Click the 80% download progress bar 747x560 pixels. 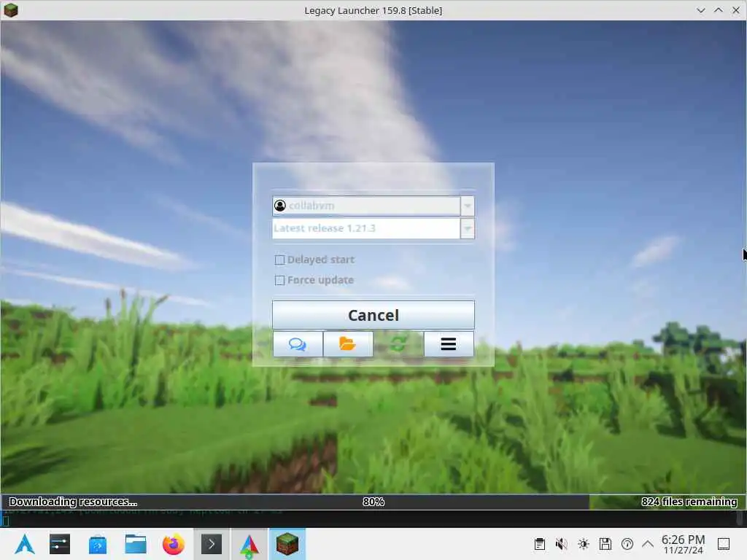tap(373, 502)
